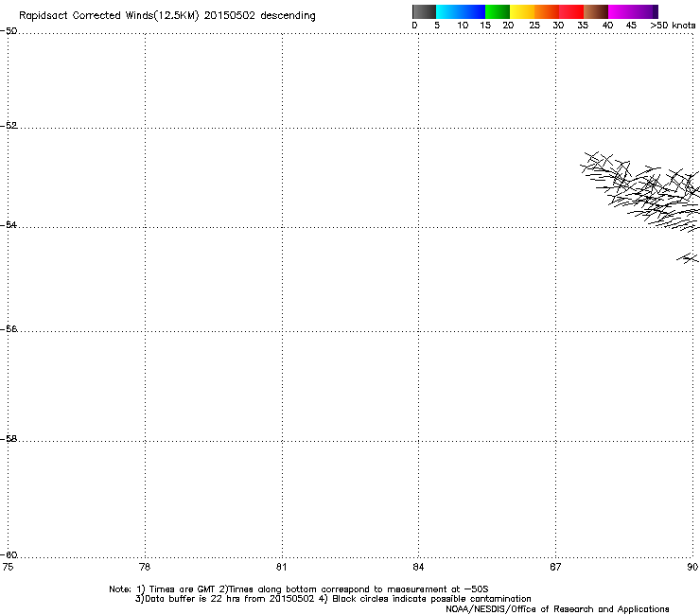Click the plot title "Rapidscat Corrected Winds(12.5KM)"
700x615 pixels.
109,16
